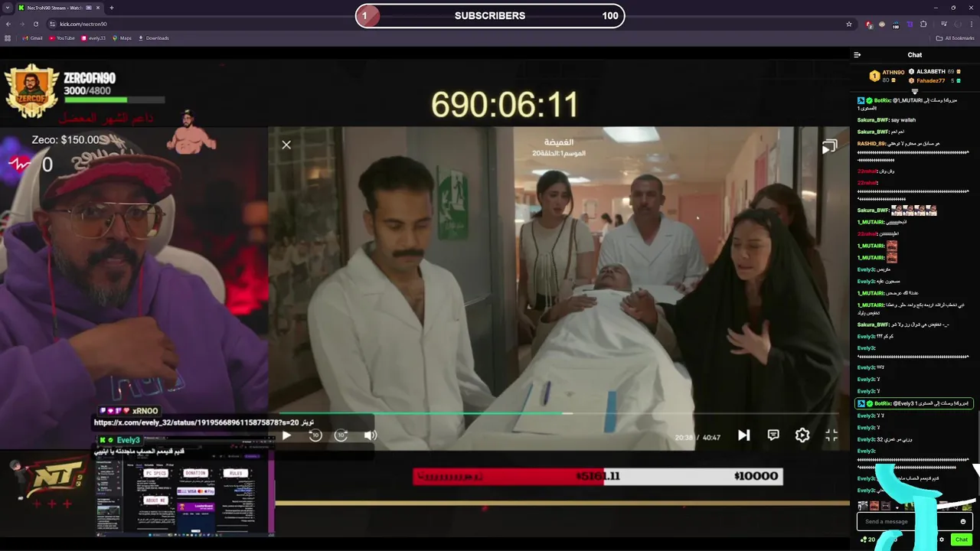The width and height of the screenshot is (980, 551).
Task: Click the $10000 donation goal label
Action: tap(756, 476)
